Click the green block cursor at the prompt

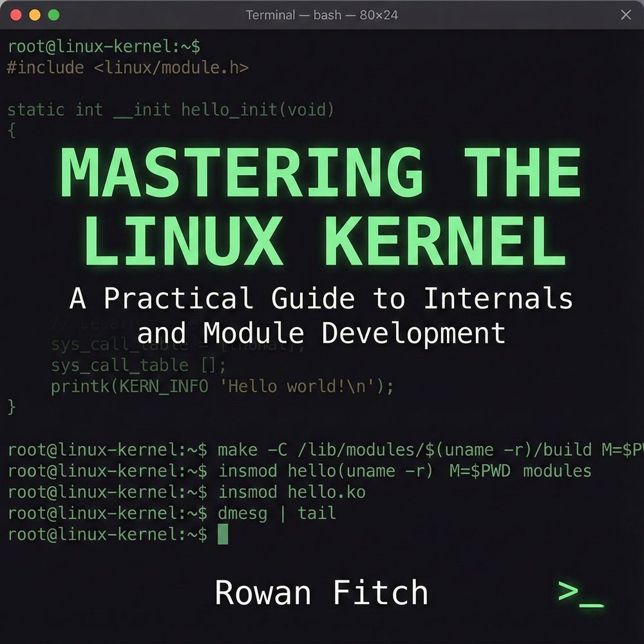[223, 534]
